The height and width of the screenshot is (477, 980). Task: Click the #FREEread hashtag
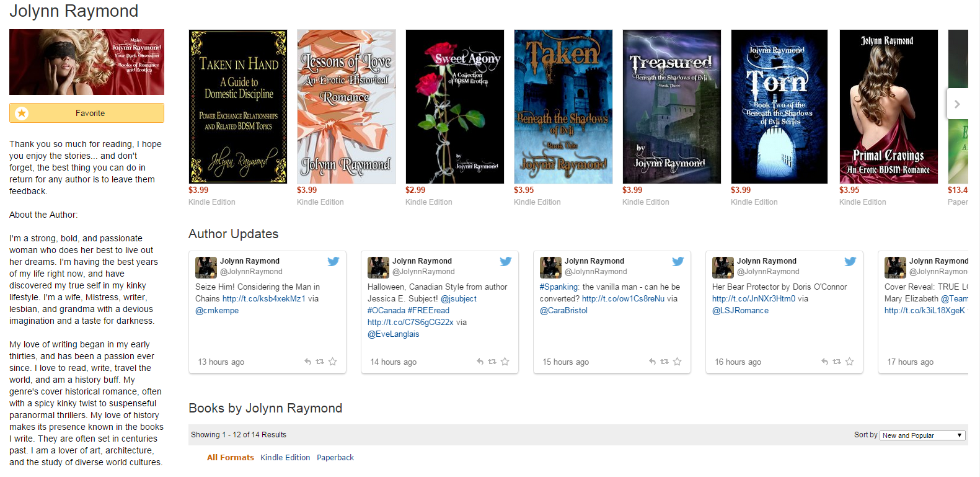428,310
